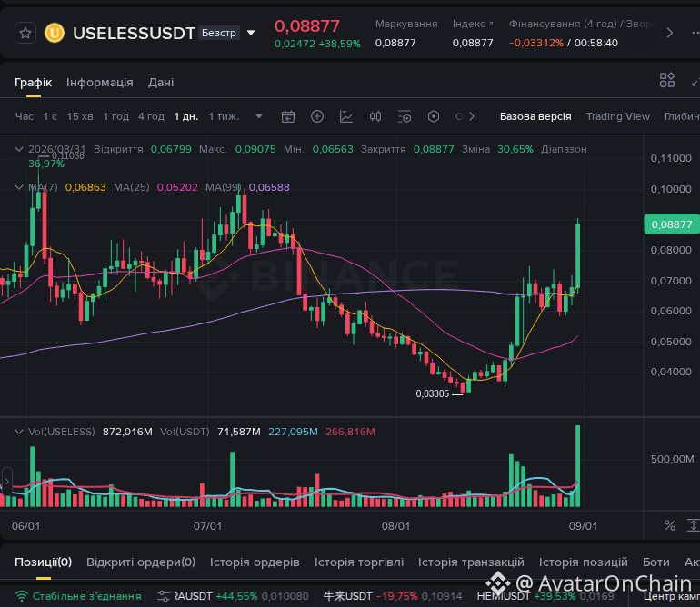This screenshot has height=607, width=700.
Task: Toggle percent scale on price axis
Action: click(670, 525)
